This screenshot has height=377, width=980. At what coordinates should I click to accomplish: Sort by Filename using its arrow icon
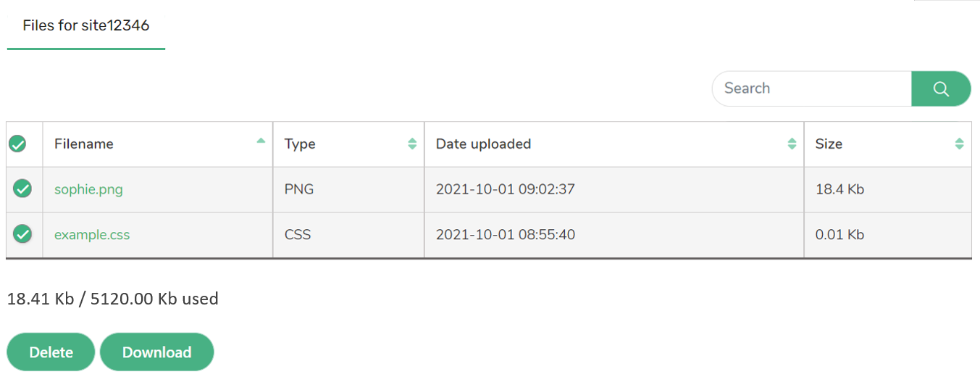[261, 141]
